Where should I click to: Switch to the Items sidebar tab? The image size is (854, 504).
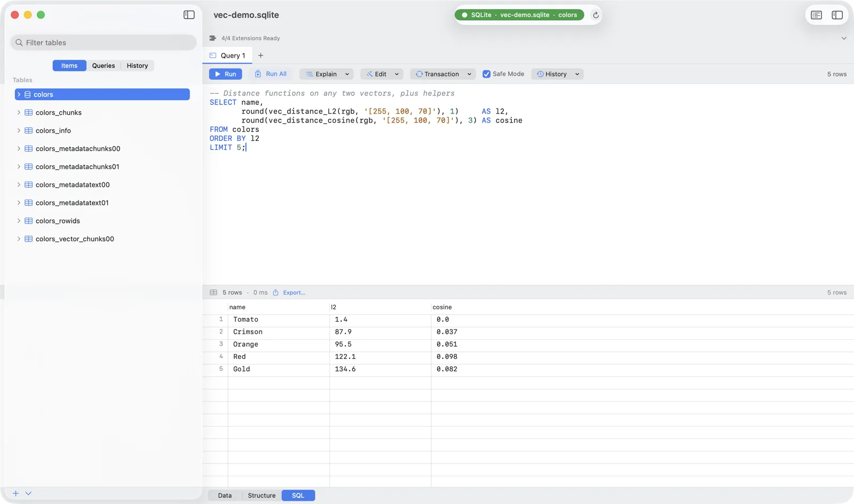[x=69, y=66]
